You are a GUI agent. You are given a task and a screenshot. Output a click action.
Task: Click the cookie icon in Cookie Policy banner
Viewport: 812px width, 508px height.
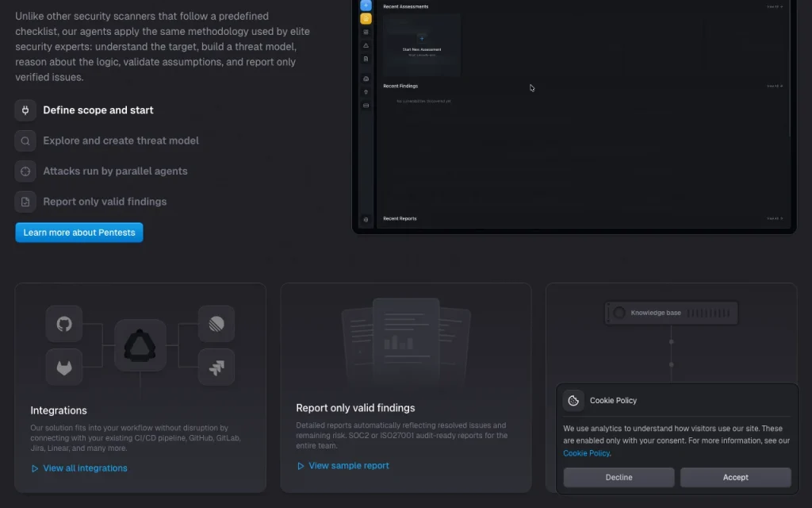573,401
